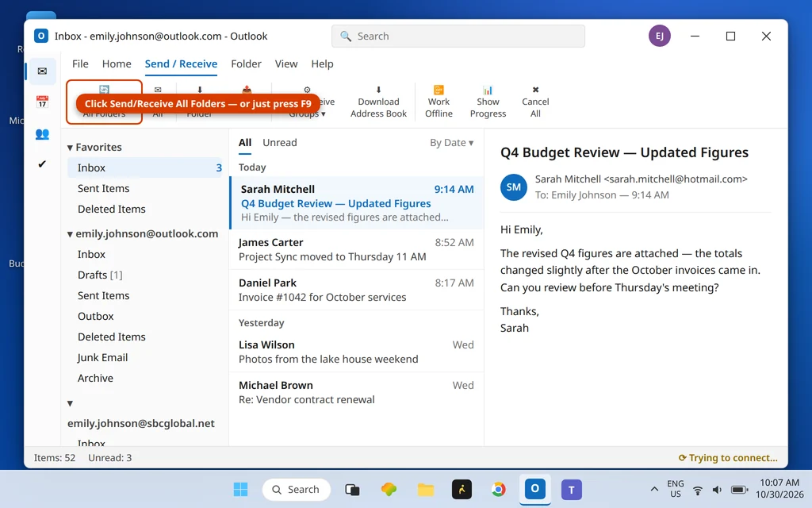The width and height of the screenshot is (812, 508).
Task: Open the View tab
Action: coord(286,63)
